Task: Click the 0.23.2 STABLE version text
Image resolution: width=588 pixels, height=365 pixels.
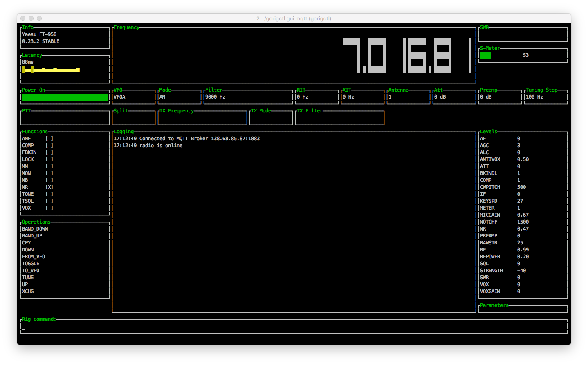Action: pos(41,41)
